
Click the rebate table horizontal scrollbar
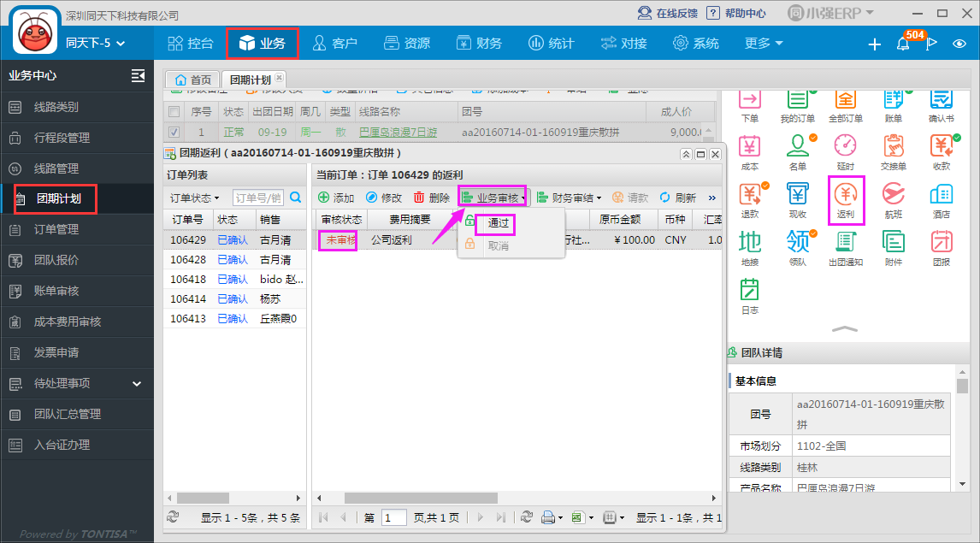pyautogui.click(x=421, y=498)
